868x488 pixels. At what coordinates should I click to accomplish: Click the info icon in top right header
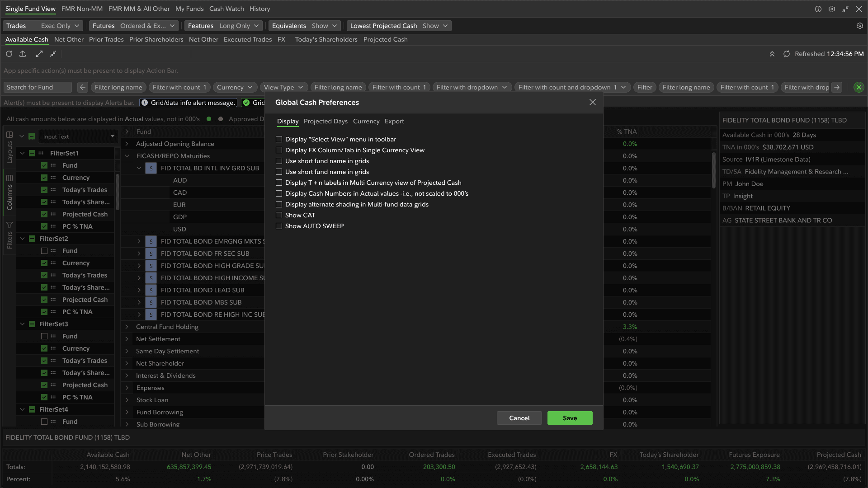(x=818, y=9)
